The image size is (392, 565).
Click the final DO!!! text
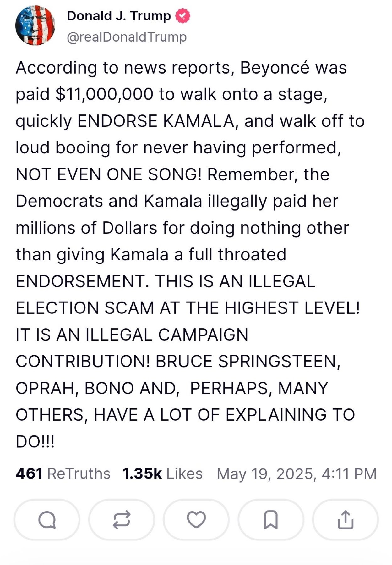point(35,441)
